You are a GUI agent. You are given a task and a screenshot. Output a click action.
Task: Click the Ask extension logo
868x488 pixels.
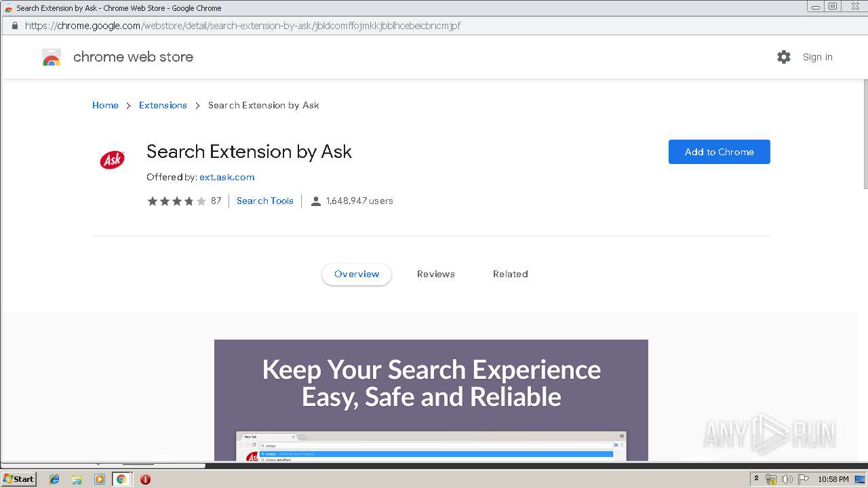point(113,159)
